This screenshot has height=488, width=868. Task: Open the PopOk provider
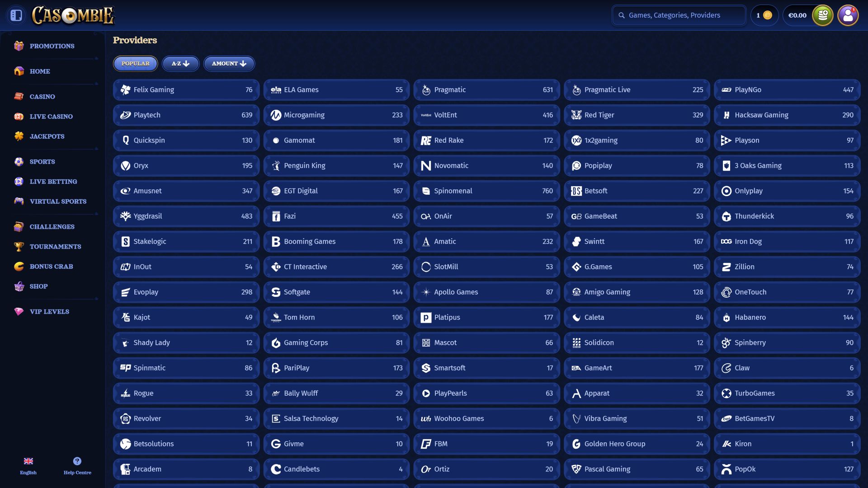787,469
